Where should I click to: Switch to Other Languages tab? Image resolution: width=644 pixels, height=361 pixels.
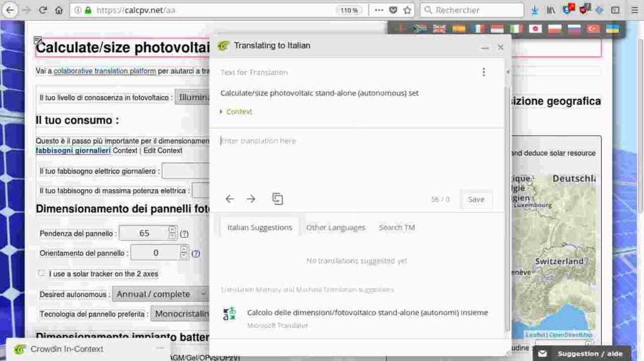click(335, 227)
